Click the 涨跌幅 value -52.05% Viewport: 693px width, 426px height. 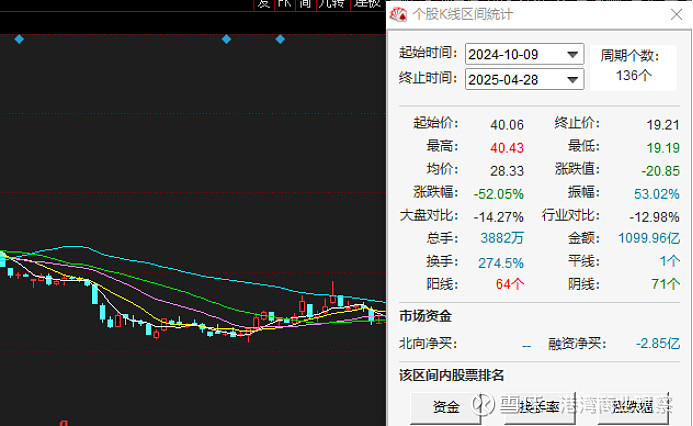click(x=499, y=194)
